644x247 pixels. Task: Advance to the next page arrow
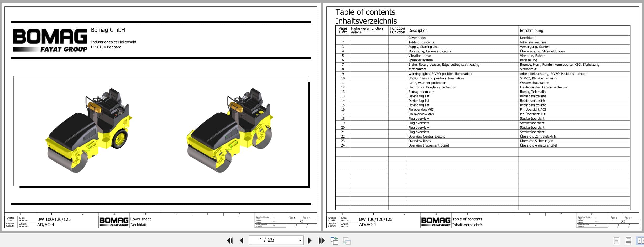coord(310,240)
